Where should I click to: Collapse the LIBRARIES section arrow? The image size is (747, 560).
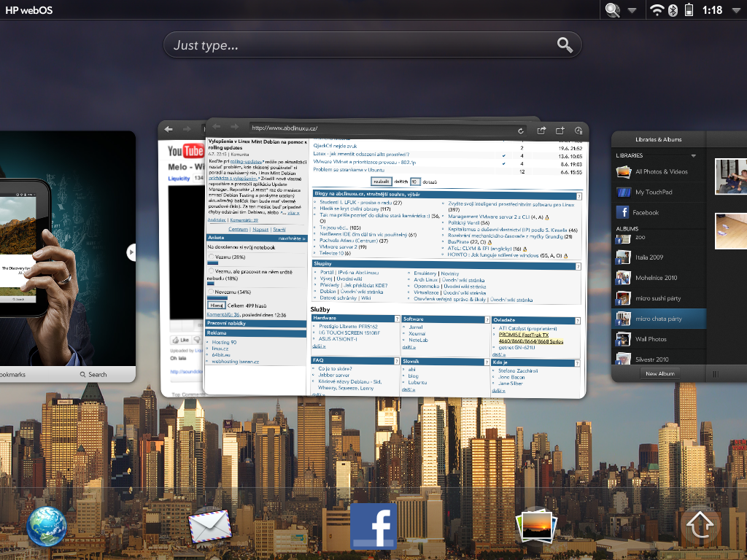[x=694, y=156]
